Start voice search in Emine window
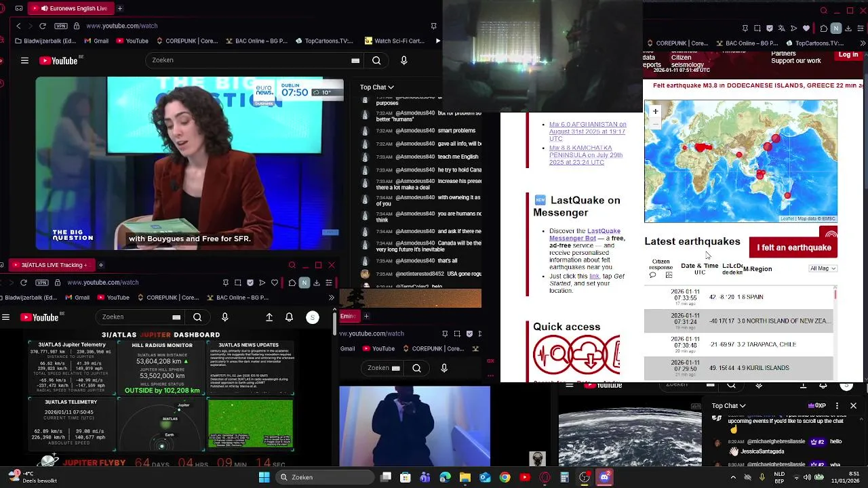Screen dimensions: 868x488 (444, 368)
